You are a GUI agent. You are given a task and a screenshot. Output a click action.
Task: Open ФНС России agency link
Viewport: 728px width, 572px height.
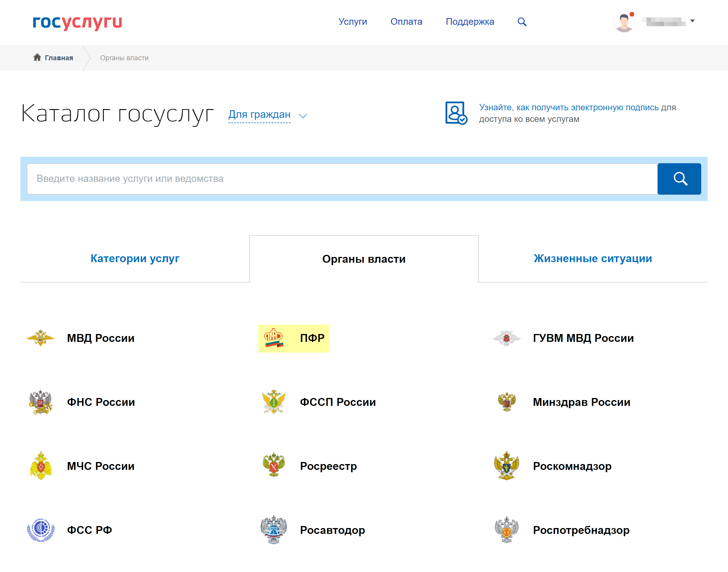pos(101,402)
